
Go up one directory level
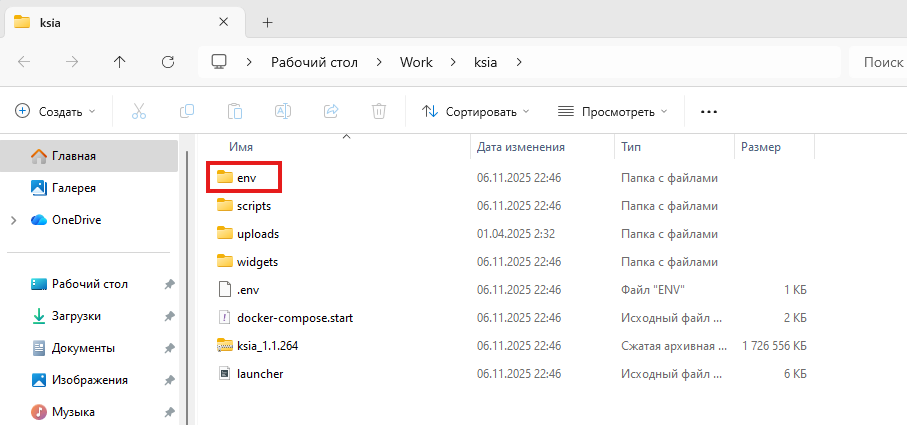pyautogui.click(x=120, y=62)
